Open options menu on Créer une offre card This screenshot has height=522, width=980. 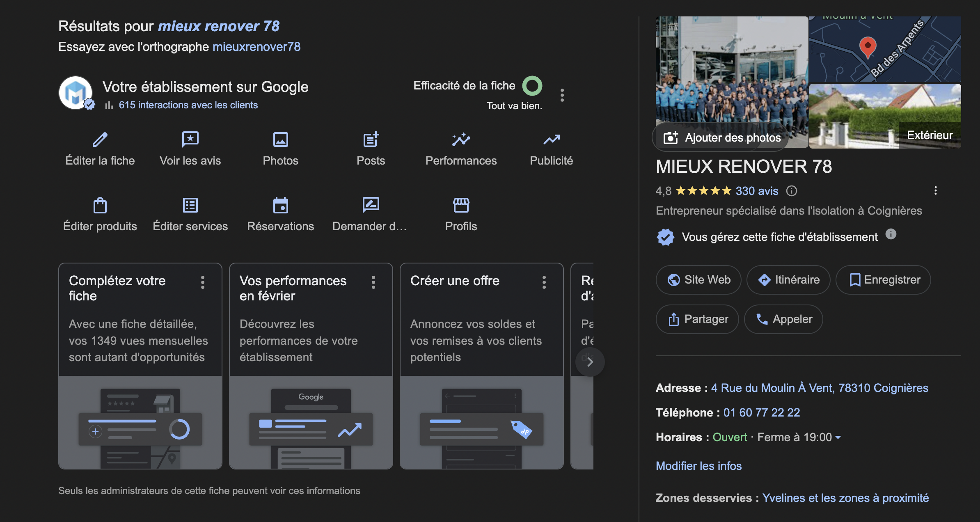(544, 282)
